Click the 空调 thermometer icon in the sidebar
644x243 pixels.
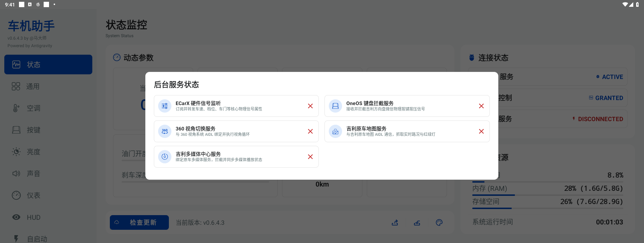16,108
